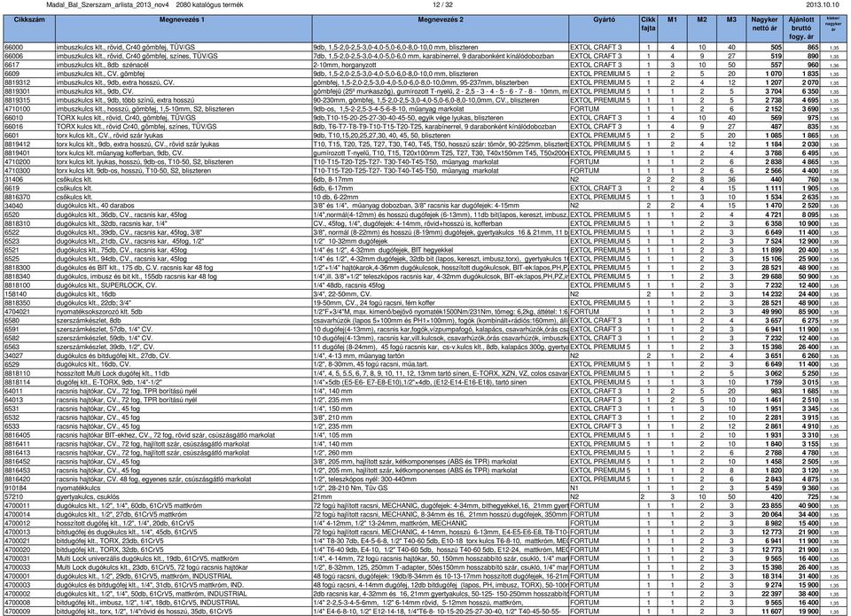The width and height of the screenshot is (851, 616).
Task: Click the gross price 40 900
Action: pos(808,505)
